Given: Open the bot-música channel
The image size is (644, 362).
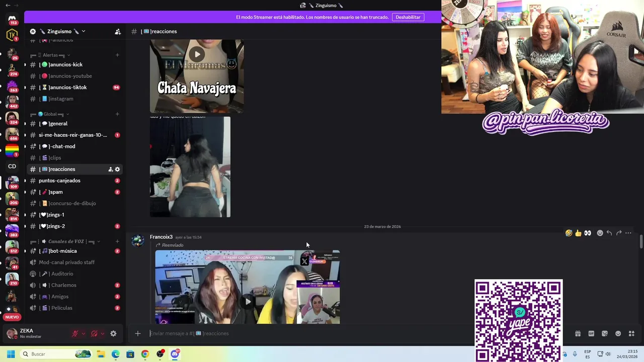Looking at the screenshot, I should pyautogui.click(x=74, y=251).
